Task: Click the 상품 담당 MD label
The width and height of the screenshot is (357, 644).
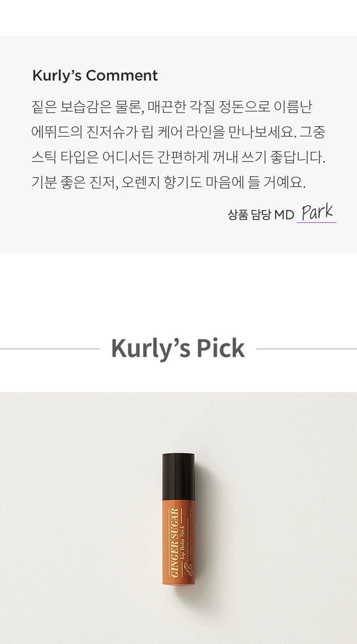Action: pyautogui.click(x=261, y=214)
